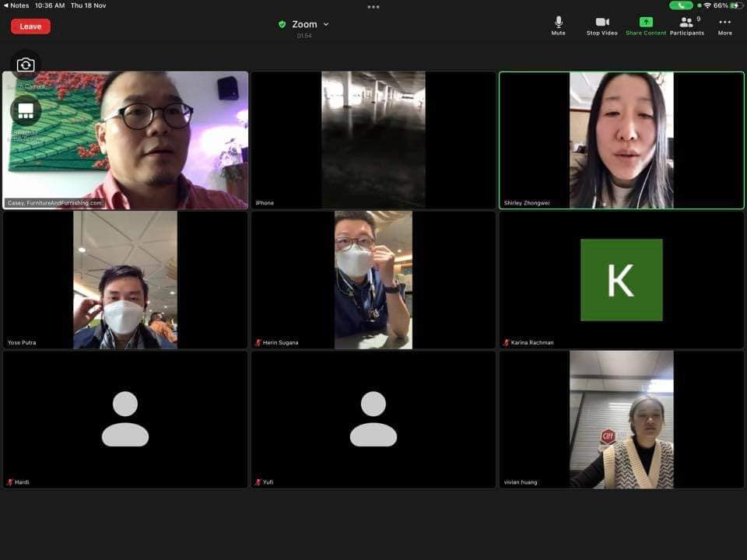Click the red Leave button
The image size is (747, 560).
(30, 26)
